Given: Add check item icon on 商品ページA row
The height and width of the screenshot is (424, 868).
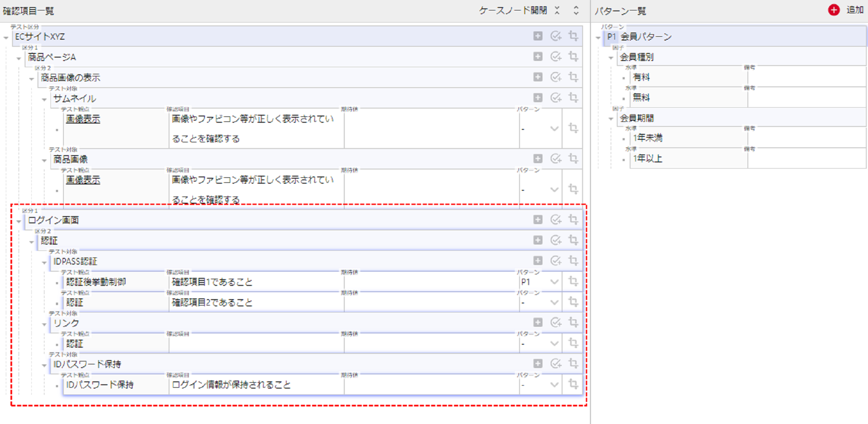Looking at the screenshot, I should click(555, 56).
